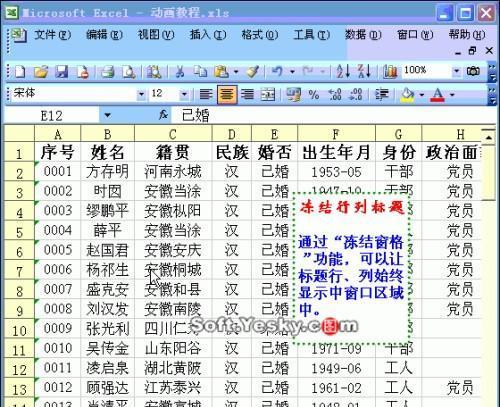Align text left with the left-align icon
The height and width of the screenshot is (407, 500).
206,94
